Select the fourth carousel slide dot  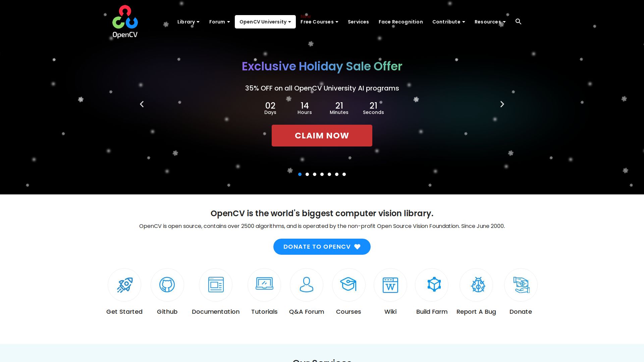coord(322,174)
